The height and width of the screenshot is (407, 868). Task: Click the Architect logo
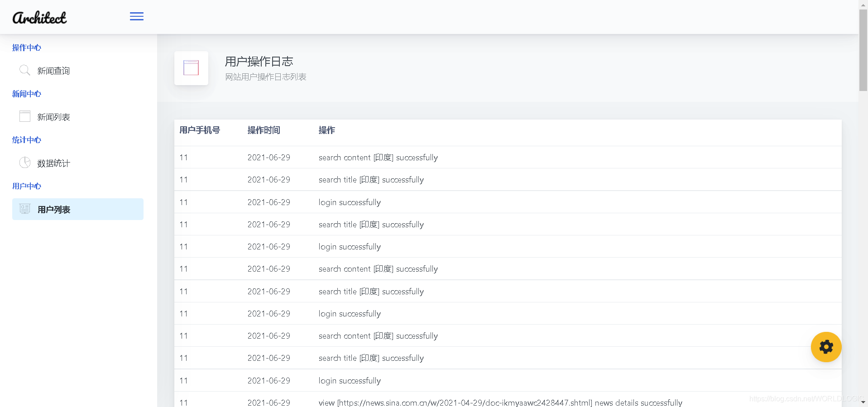tap(39, 17)
